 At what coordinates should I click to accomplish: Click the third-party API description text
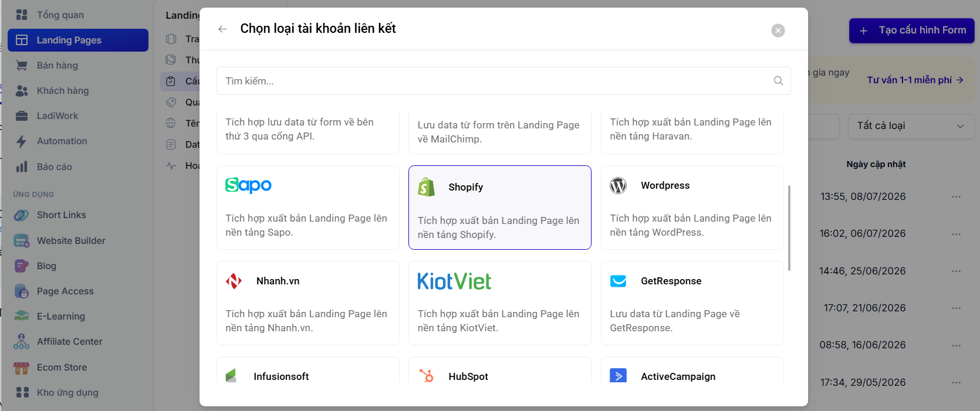pyautogui.click(x=300, y=129)
